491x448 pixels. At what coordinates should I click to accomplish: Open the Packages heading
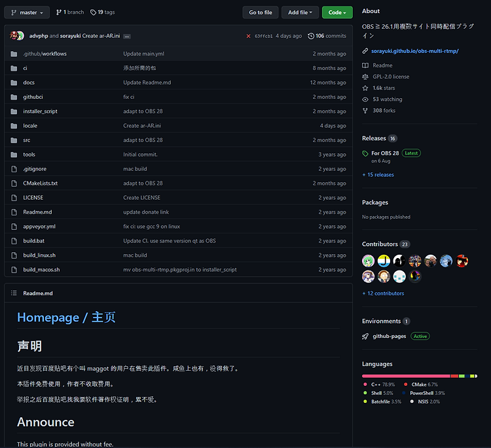click(x=375, y=202)
